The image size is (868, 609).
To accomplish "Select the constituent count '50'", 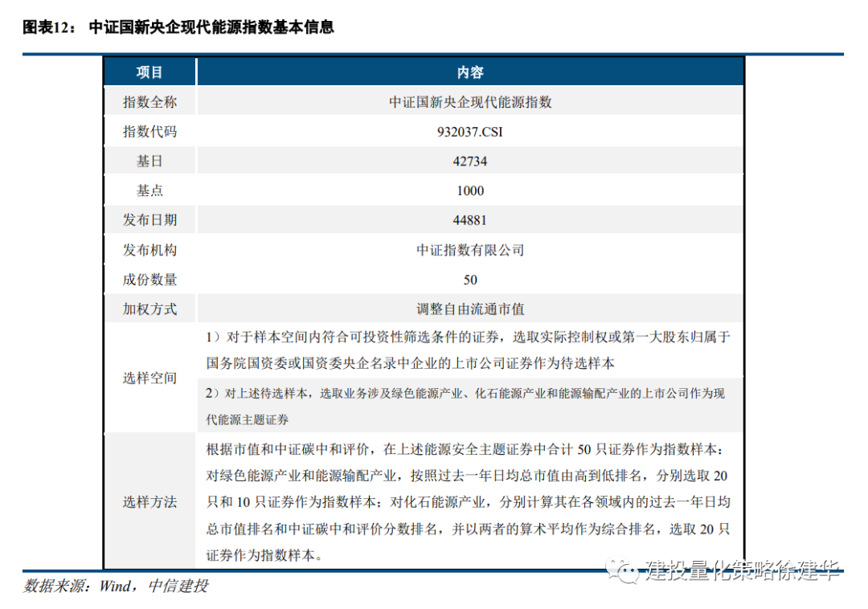I will [x=470, y=280].
